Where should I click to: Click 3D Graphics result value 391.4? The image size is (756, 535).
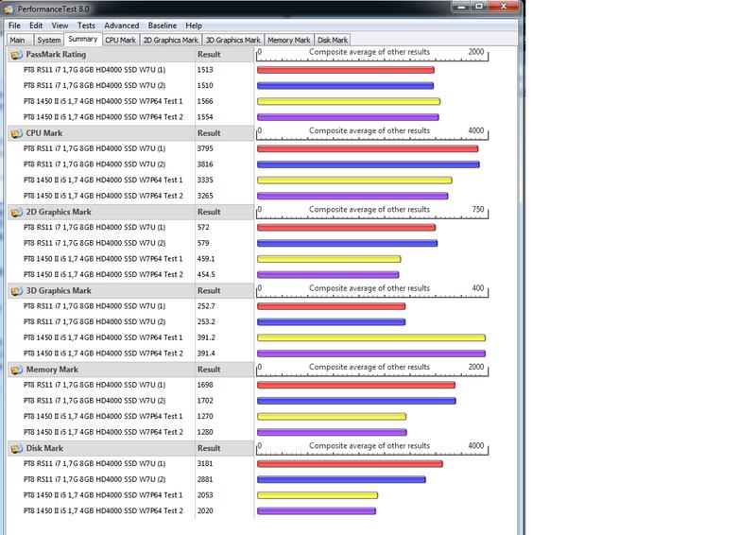pyautogui.click(x=206, y=354)
